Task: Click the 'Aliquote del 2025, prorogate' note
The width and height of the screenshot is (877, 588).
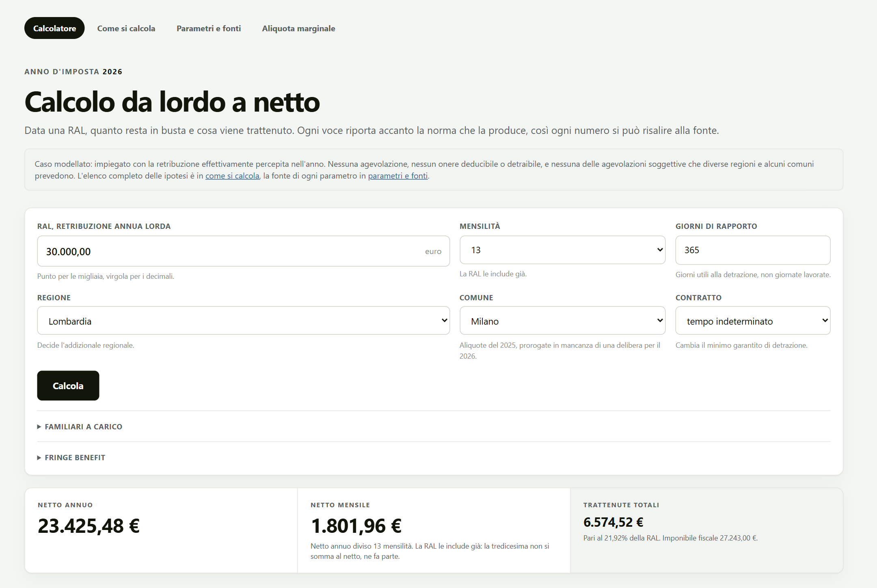Action: 560,351
